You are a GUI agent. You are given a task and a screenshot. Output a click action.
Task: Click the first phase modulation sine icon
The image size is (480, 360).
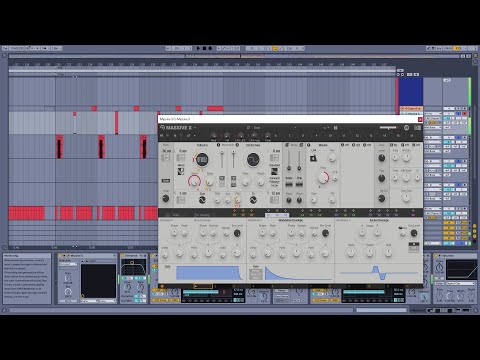pos(202,200)
